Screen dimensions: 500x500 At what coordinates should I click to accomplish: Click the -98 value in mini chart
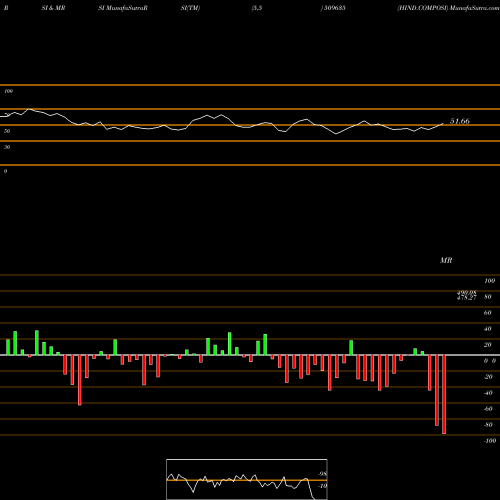point(322,474)
